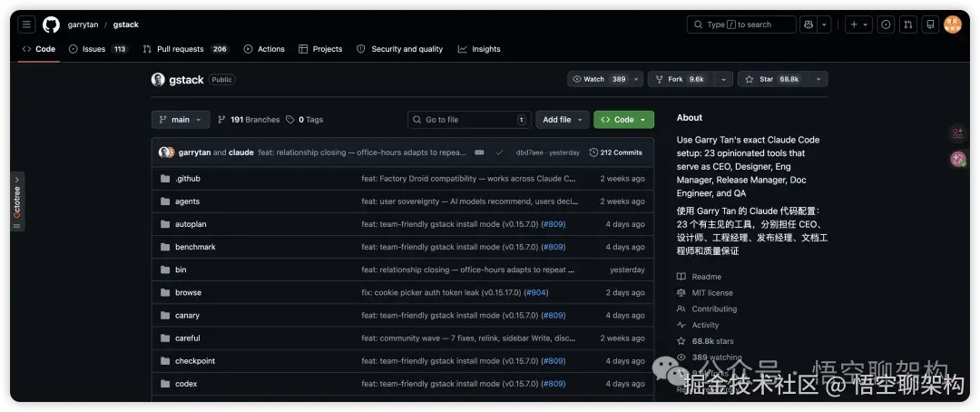
Task: Open the green Code dropdown button
Action: coord(623,120)
